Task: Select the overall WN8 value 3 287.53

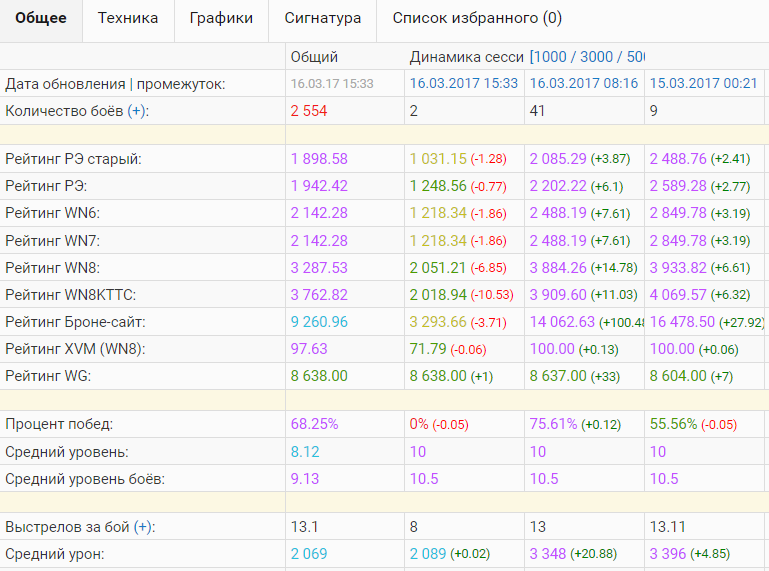Action: coord(319,267)
